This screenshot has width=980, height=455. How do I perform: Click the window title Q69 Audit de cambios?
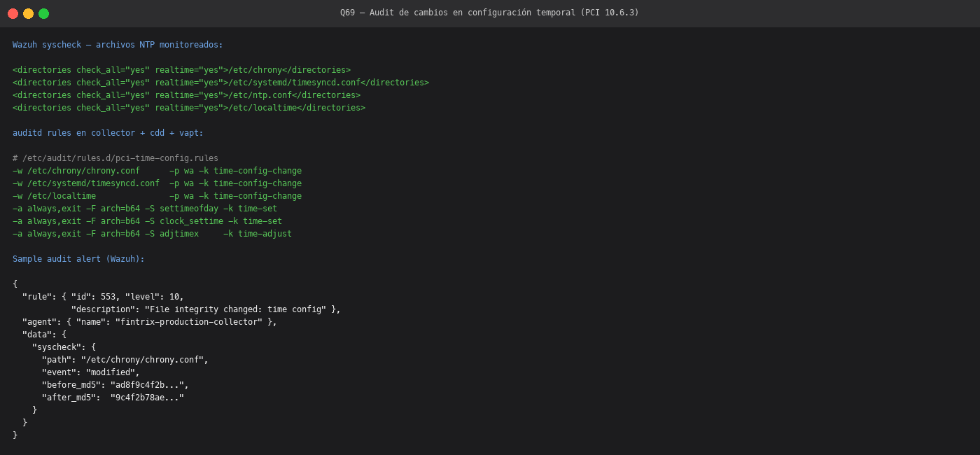click(x=489, y=13)
